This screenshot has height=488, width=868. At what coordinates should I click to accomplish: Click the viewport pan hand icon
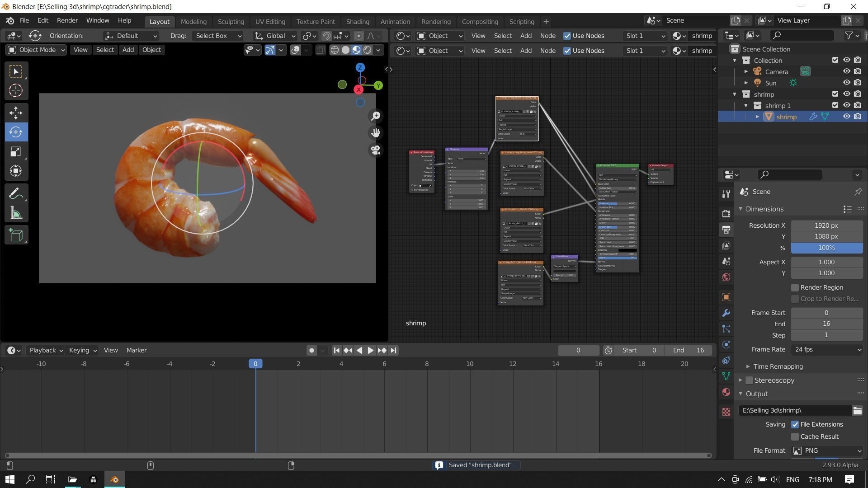coord(376,133)
